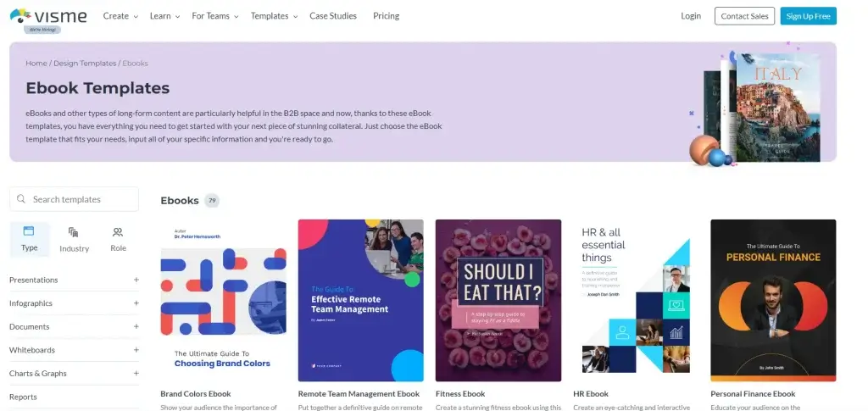
Task: Go to Case Studies page
Action: coord(333,16)
